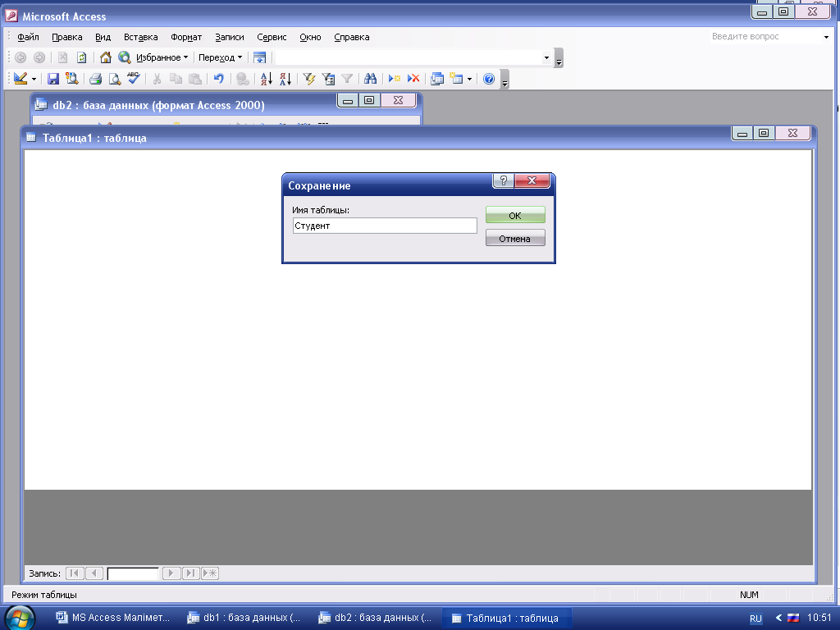Open the Вставка menu
The width and height of the screenshot is (840, 630).
[x=140, y=37]
